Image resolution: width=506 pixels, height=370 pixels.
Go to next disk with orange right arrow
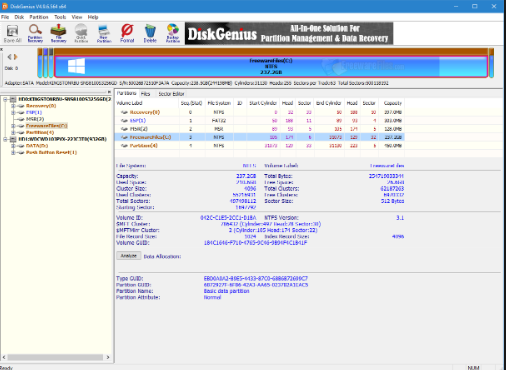click(15, 57)
